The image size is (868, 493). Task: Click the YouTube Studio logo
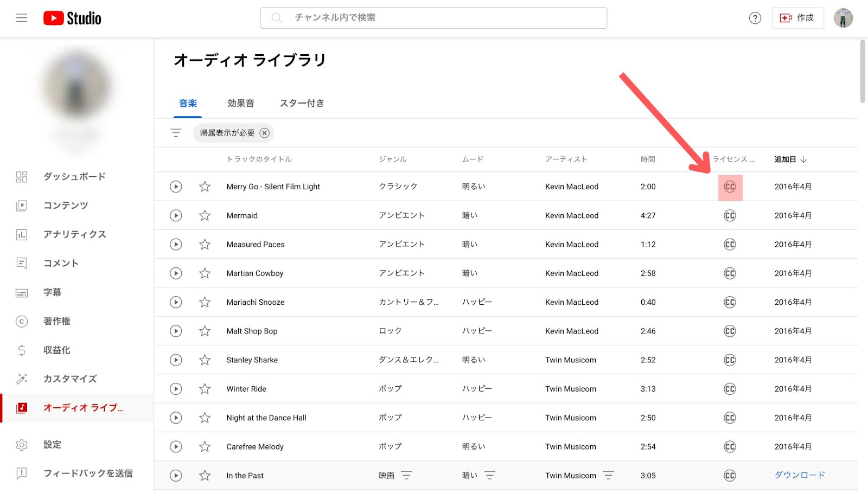tap(72, 18)
